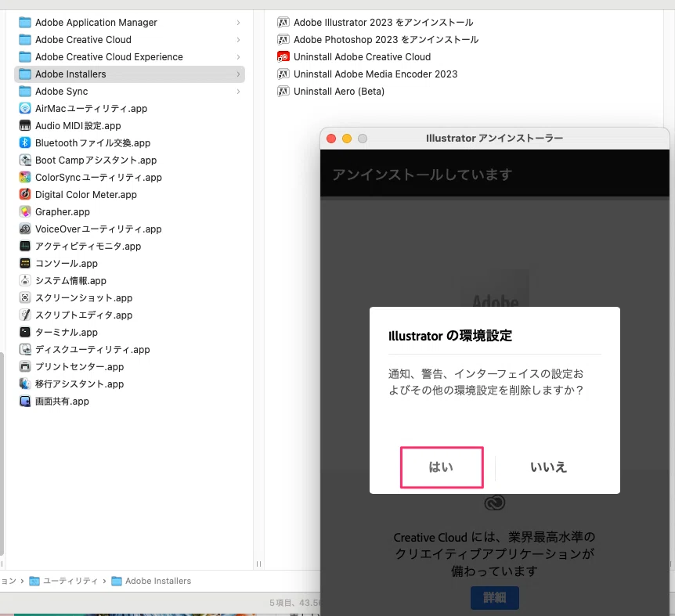
Task: Select the Adobe Sync folder icon
Action: (25, 92)
